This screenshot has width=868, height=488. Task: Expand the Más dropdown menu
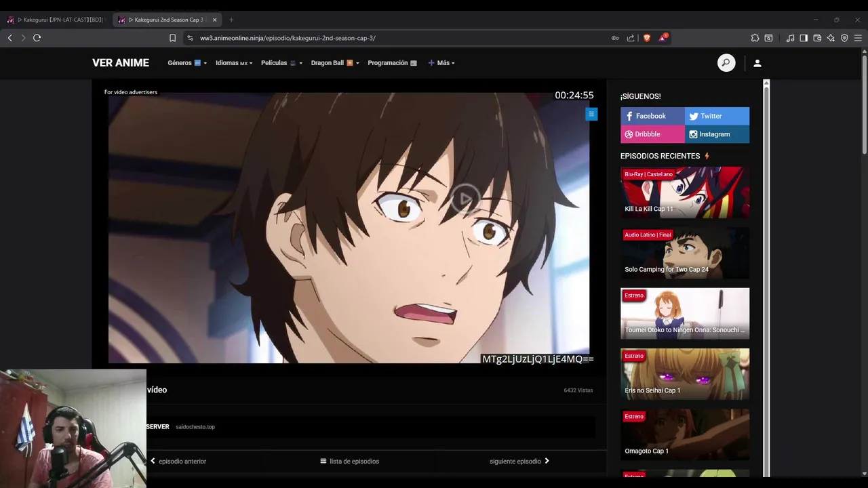[441, 63]
